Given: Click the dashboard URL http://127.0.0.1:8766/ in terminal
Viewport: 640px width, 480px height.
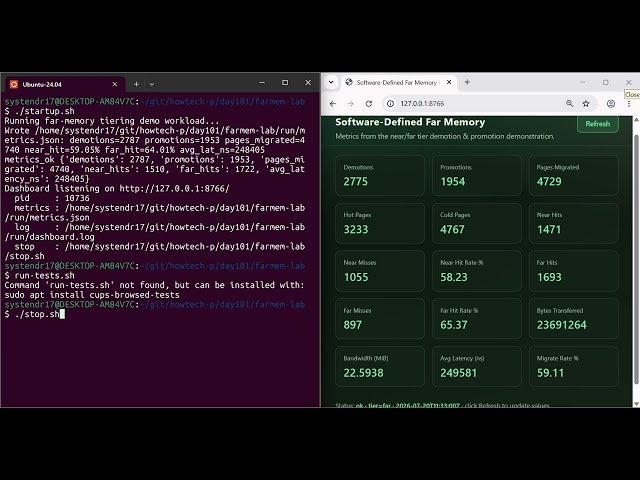Looking at the screenshot, I should [x=174, y=189].
